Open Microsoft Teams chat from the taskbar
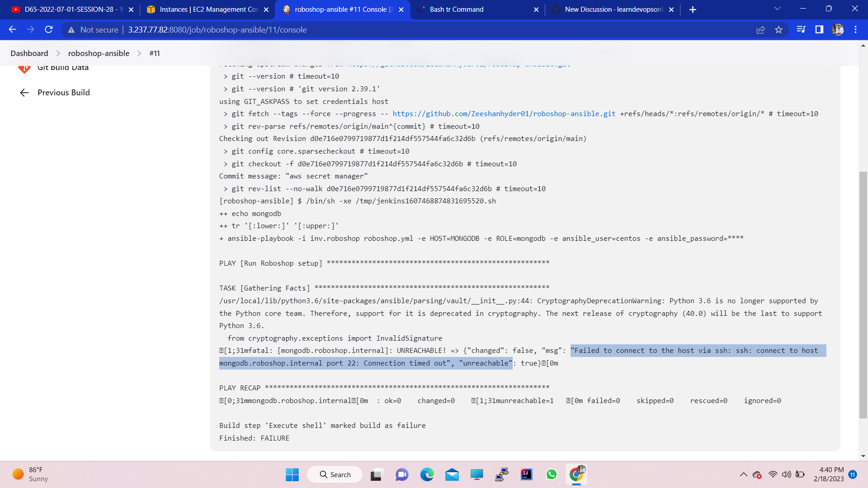This screenshot has width=868, height=488. (x=401, y=474)
